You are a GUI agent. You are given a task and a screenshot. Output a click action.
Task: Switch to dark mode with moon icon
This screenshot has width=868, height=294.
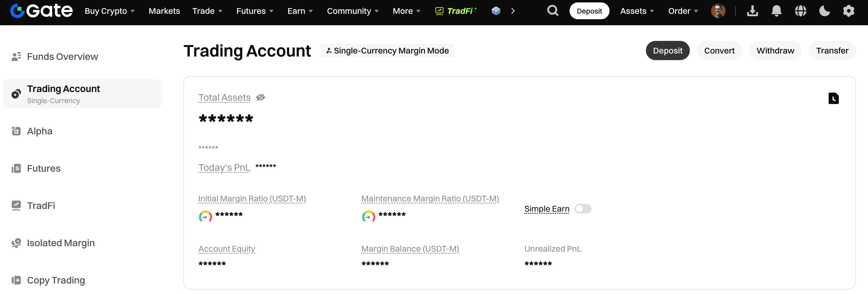824,11
